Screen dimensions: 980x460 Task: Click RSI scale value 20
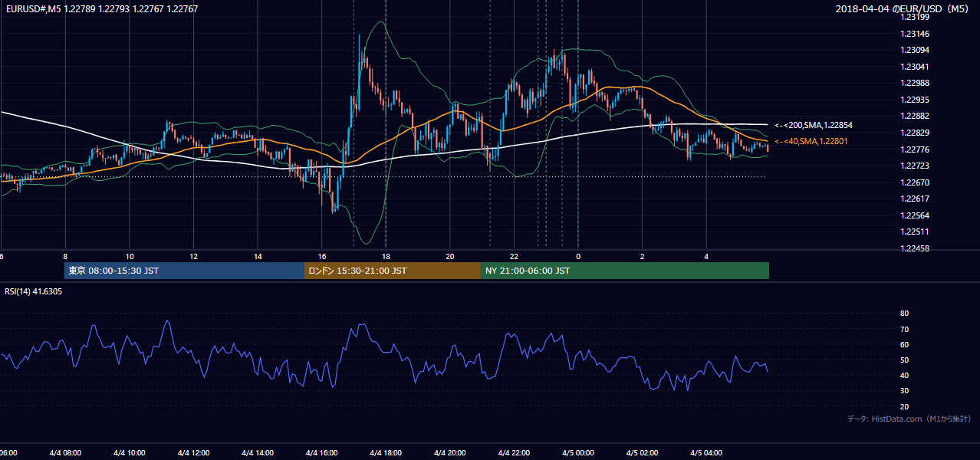click(x=905, y=406)
